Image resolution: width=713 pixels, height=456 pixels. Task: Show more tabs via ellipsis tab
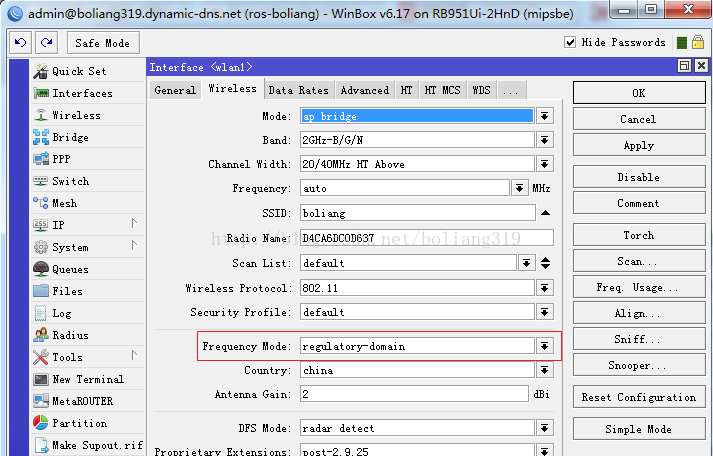511,90
